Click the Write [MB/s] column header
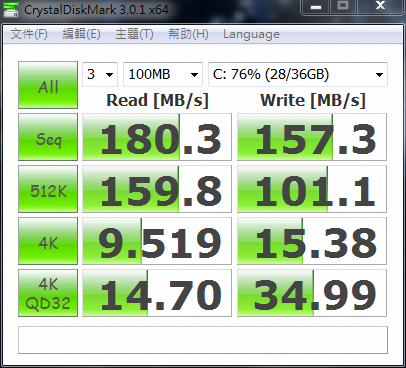Screen dimensions: 406x368 [313, 100]
